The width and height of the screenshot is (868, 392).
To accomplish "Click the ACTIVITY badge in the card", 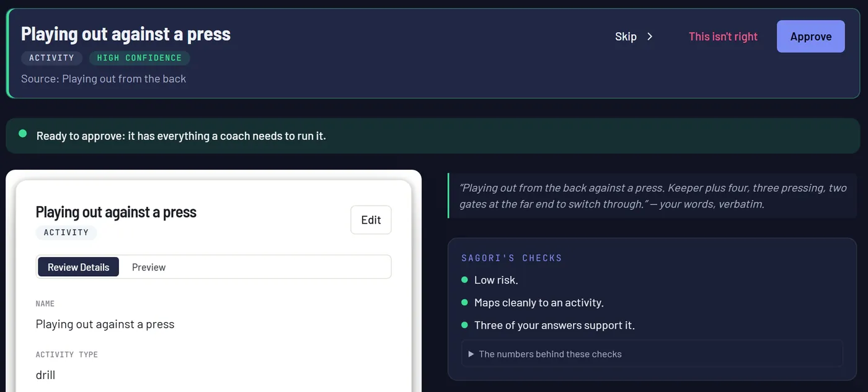I will click(66, 232).
